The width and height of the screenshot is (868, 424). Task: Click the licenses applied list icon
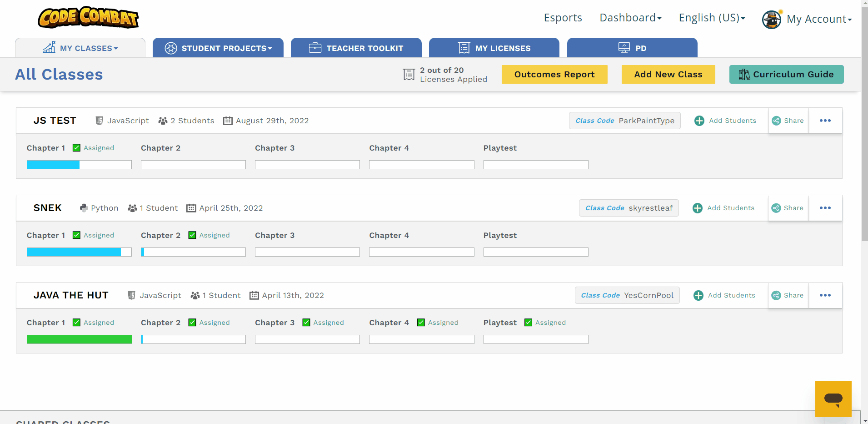pos(409,75)
